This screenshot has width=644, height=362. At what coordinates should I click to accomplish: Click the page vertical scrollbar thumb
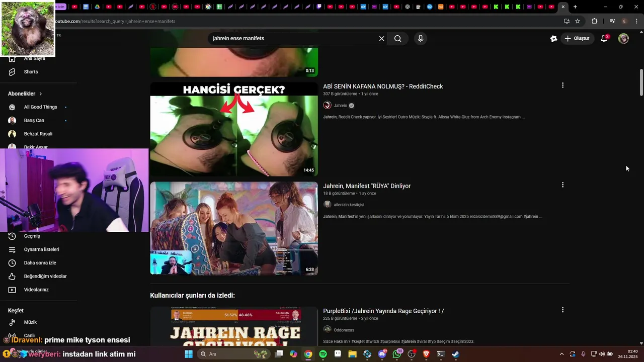coord(641,82)
